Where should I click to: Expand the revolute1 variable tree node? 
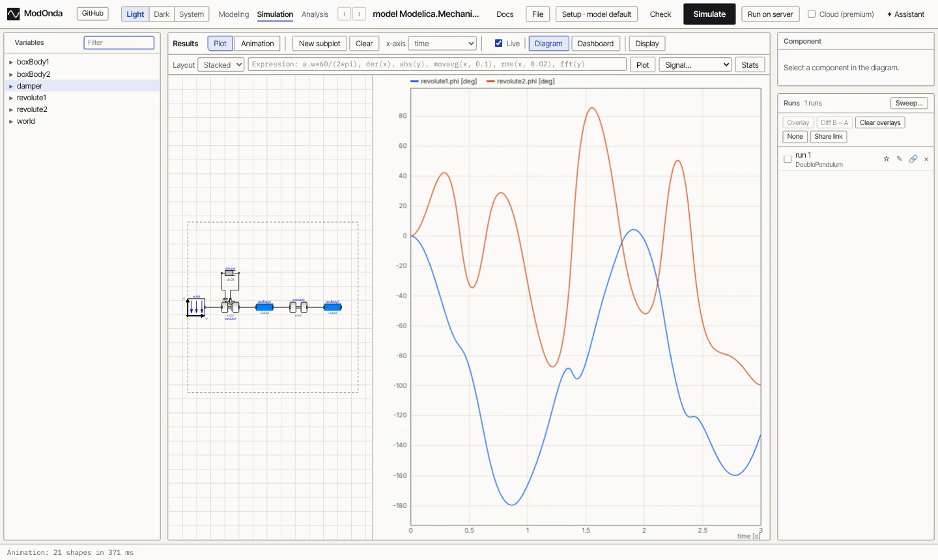click(11, 98)
